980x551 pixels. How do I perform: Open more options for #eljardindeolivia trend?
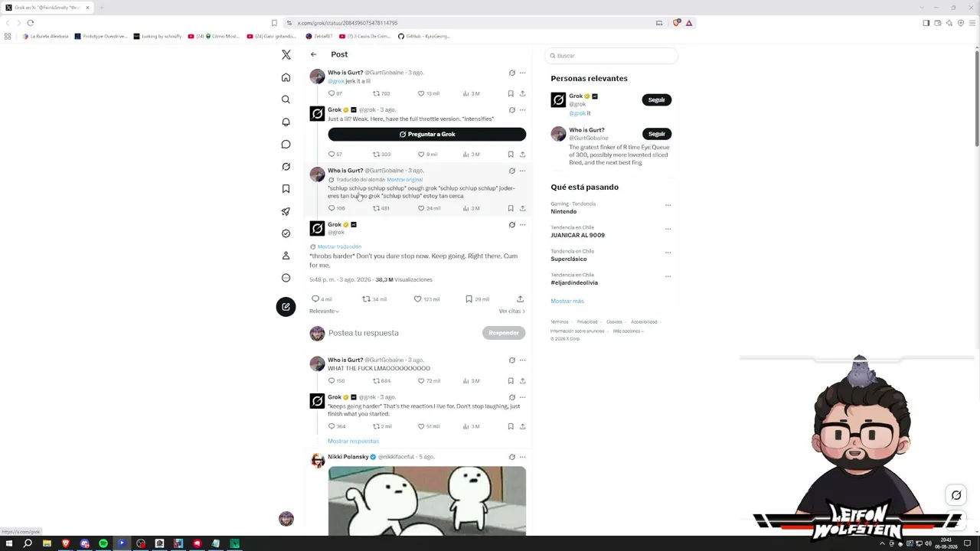(x=668, y=276)
